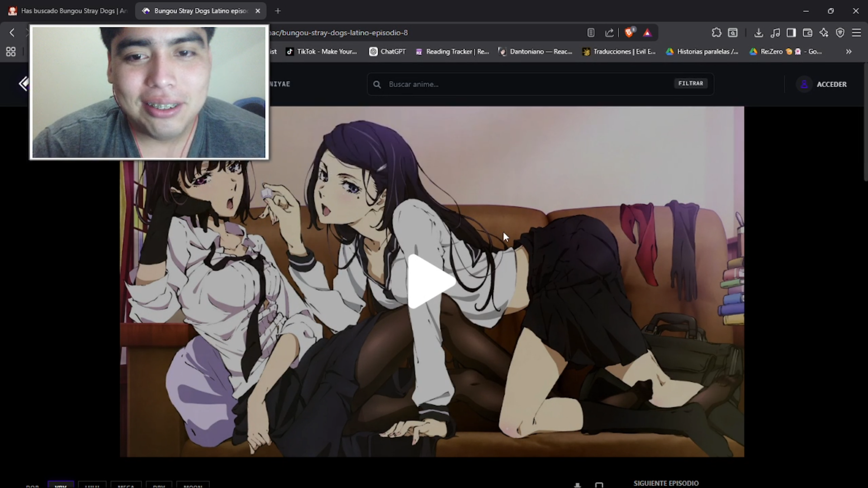Click the address bar URL

pos(338,33)
